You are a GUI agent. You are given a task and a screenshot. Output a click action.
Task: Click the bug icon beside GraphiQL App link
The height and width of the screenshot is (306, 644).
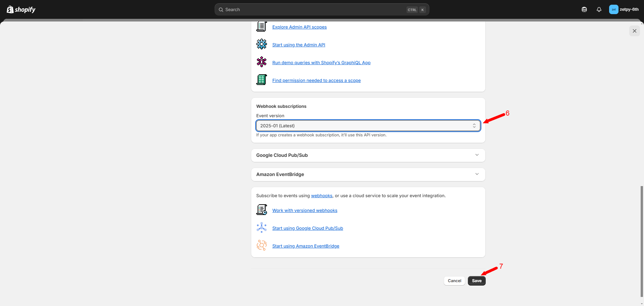coord(262,62)
